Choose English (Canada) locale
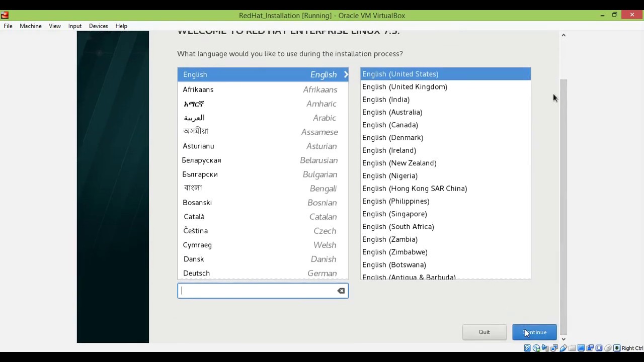 coord(445,125)
